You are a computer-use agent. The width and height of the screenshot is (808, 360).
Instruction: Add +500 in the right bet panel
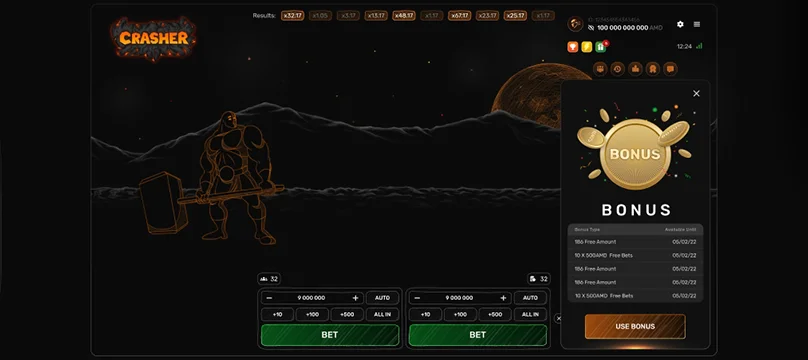tap(495, 314)
